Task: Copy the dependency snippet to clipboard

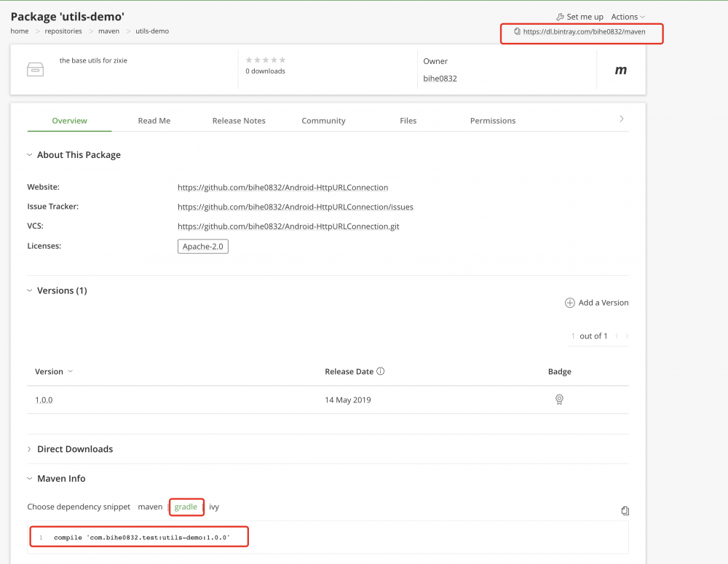Action: coord(625,511)
